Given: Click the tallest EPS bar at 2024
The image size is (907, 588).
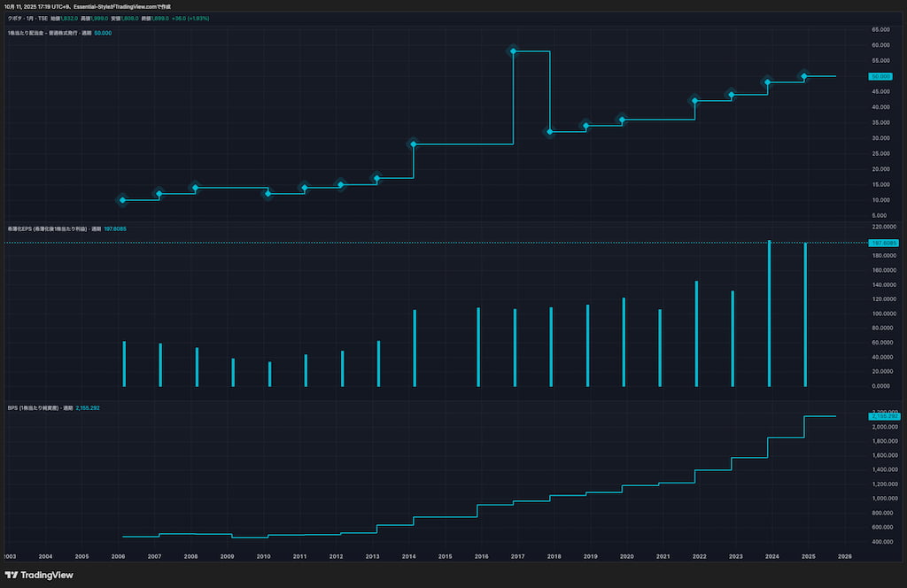Looking at the screenshot, I should click(x=769, y=313).
